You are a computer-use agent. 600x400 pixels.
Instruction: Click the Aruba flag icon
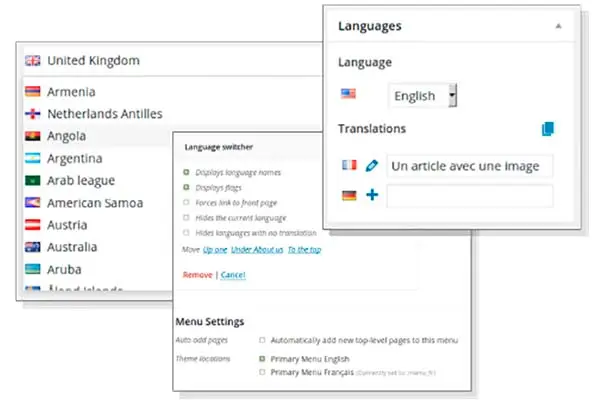pos(33,269)
